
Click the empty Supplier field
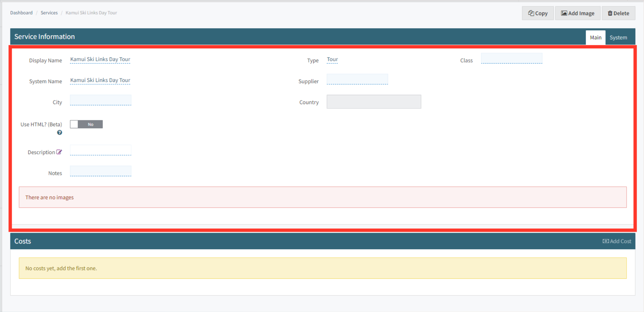pos(357,79)
